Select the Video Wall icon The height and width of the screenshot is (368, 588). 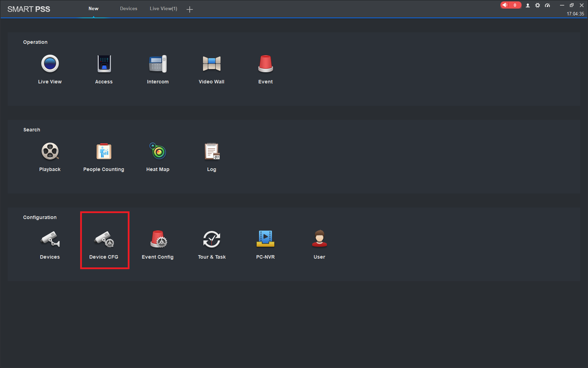tap(212, 64)
